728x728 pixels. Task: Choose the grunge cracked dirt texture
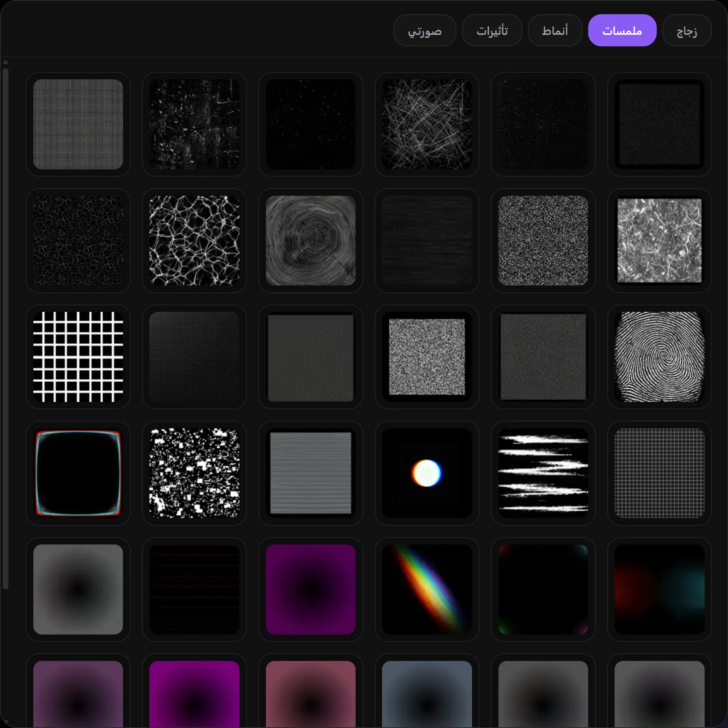194,124
